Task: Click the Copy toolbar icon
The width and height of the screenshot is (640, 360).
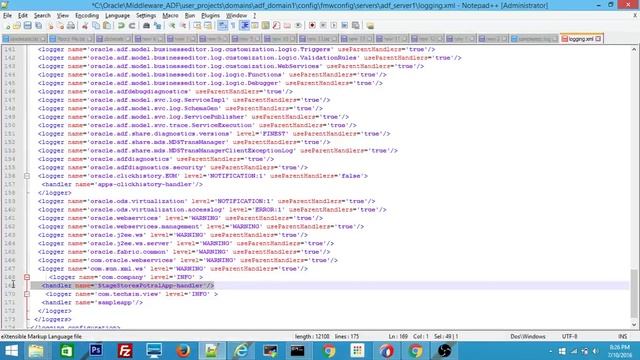Action: (96, 26)
